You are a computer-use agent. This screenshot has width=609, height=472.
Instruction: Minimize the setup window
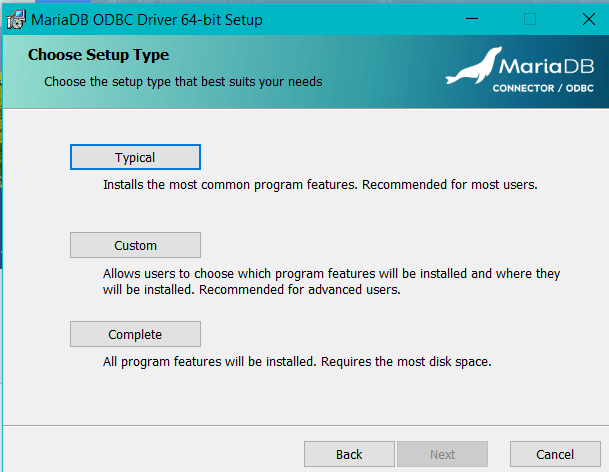coord(471,18)
